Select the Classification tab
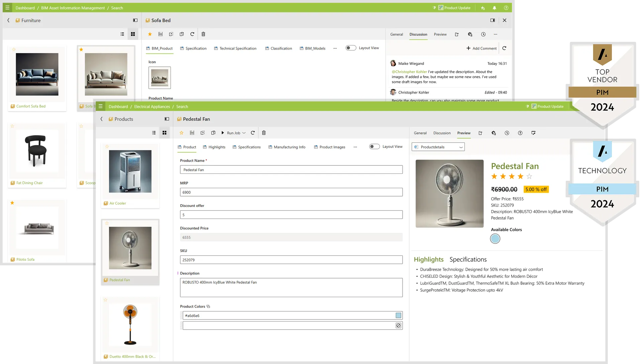This screenshot has width=642, height=364. (x=279, y=48)
